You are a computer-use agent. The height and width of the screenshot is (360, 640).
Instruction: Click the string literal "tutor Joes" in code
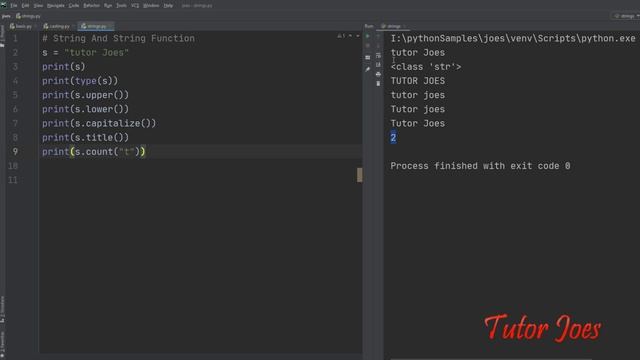click(x=97, y=53)
